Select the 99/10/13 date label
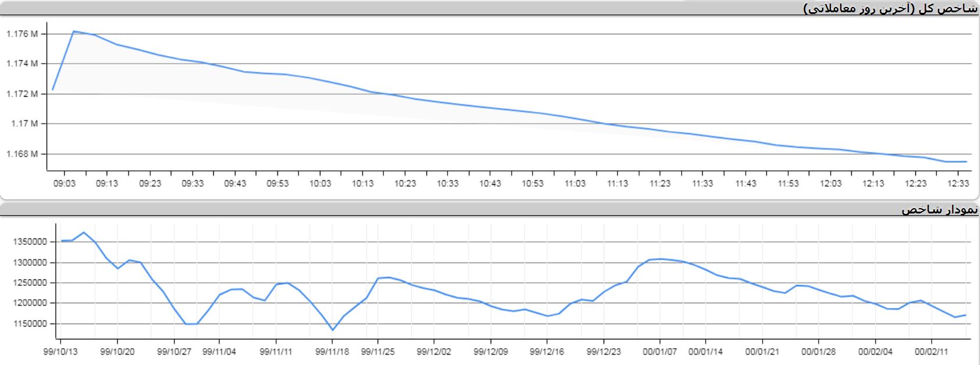The image size is (980, 365). tap(61, 352)
